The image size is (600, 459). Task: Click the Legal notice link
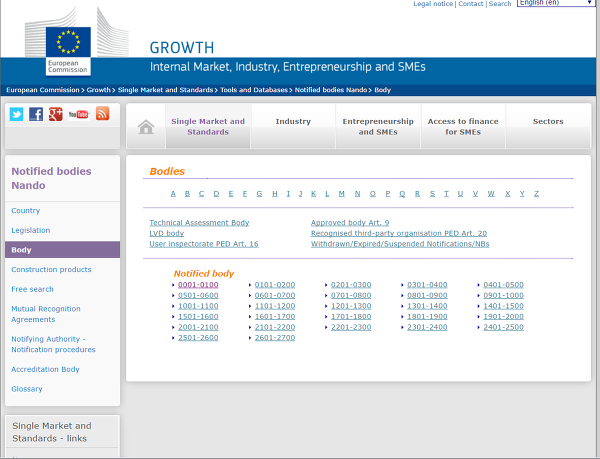pyautogui.click(x=433, y=4)
